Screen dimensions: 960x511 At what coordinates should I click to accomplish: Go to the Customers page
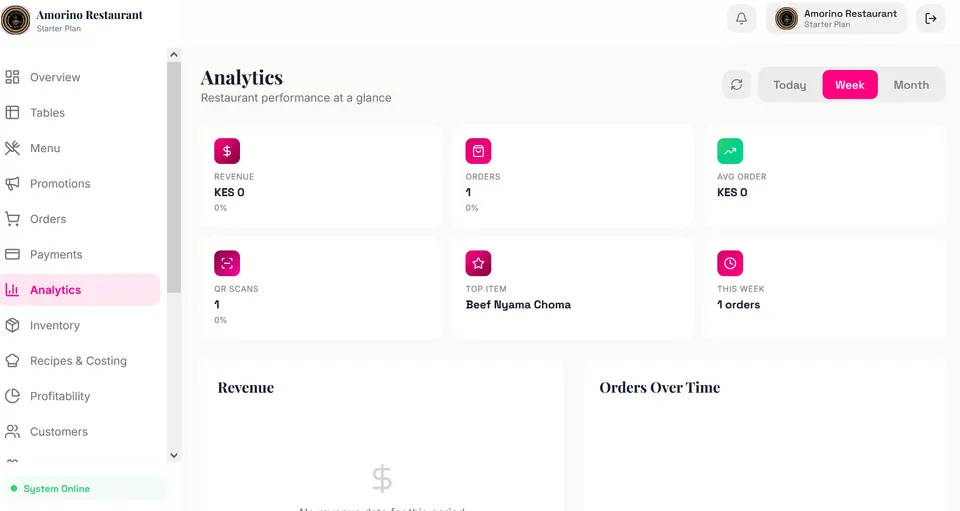[80, 432]
